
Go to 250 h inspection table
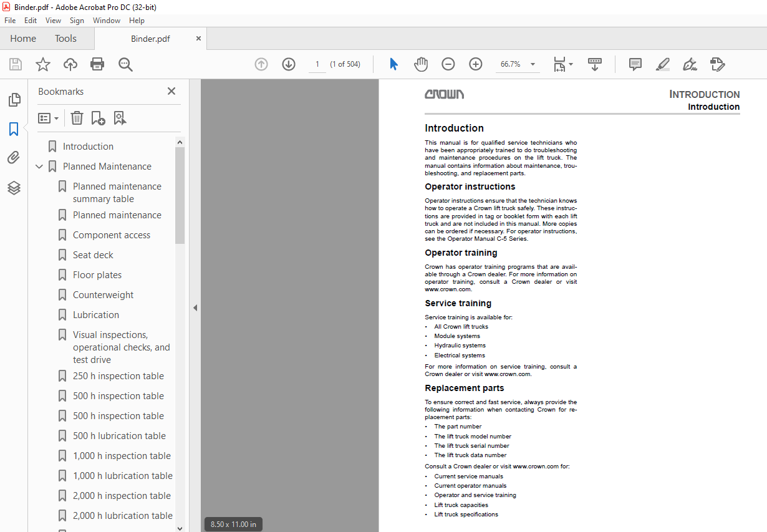(118, 376)
